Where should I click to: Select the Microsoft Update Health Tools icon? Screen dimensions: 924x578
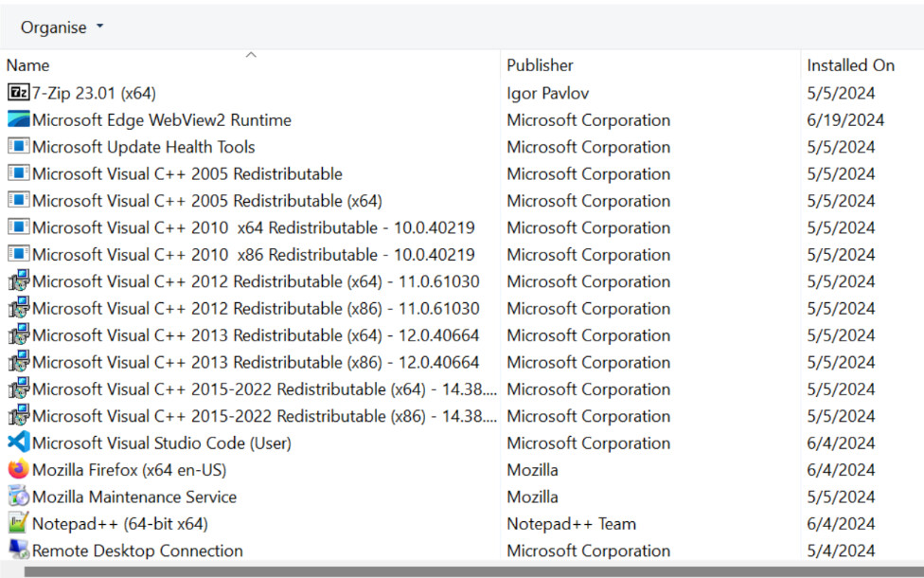pos(18,146)
